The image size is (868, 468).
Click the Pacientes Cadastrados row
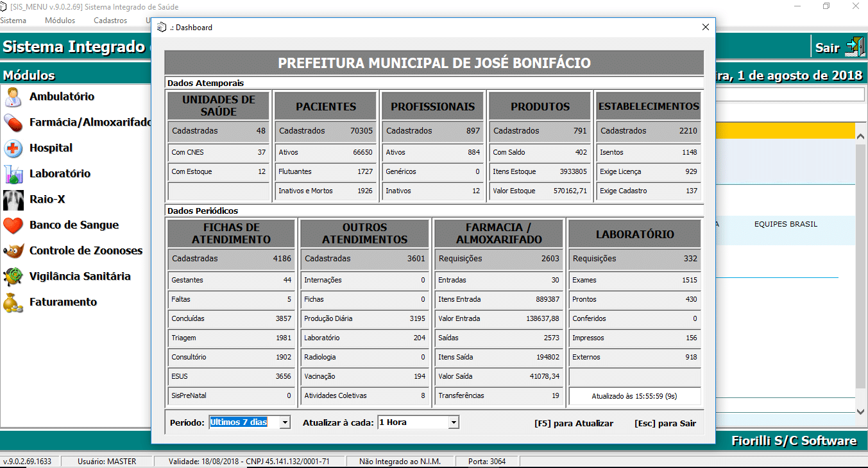point(325,131)
